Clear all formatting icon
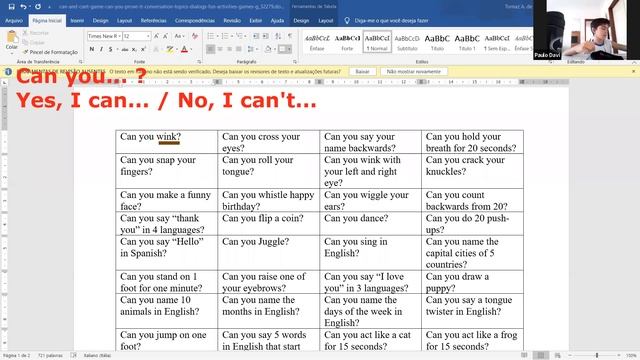 195,36
